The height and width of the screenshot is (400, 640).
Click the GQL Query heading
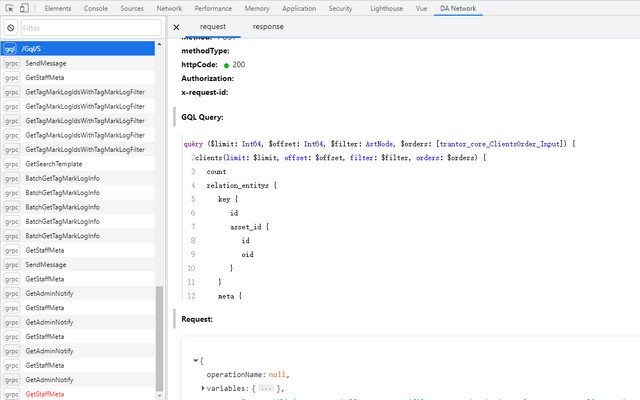pyautogui.click(x=202, y=117)
